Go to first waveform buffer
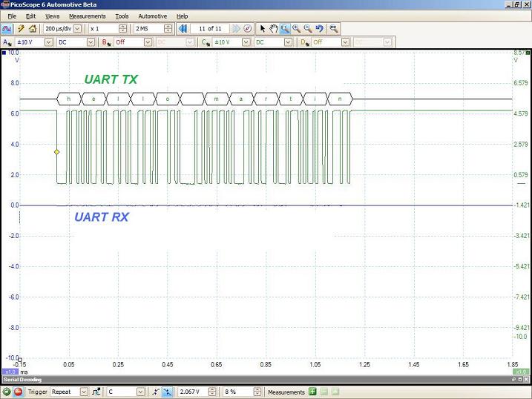This screenshot has height=399, width=532. (x=183, y=29)
